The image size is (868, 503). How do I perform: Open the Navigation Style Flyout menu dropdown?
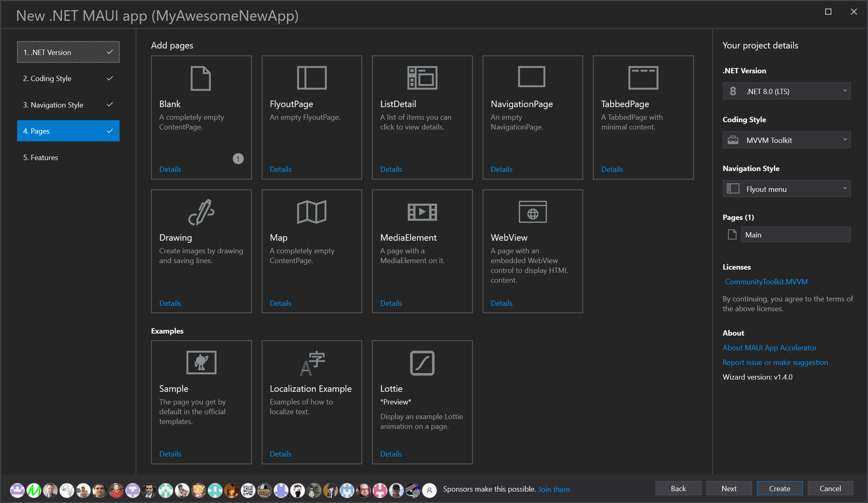coord(786,189)
